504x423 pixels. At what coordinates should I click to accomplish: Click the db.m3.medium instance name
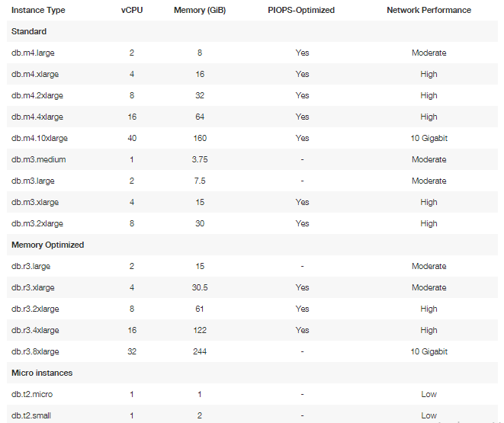(x=38, y=159)
